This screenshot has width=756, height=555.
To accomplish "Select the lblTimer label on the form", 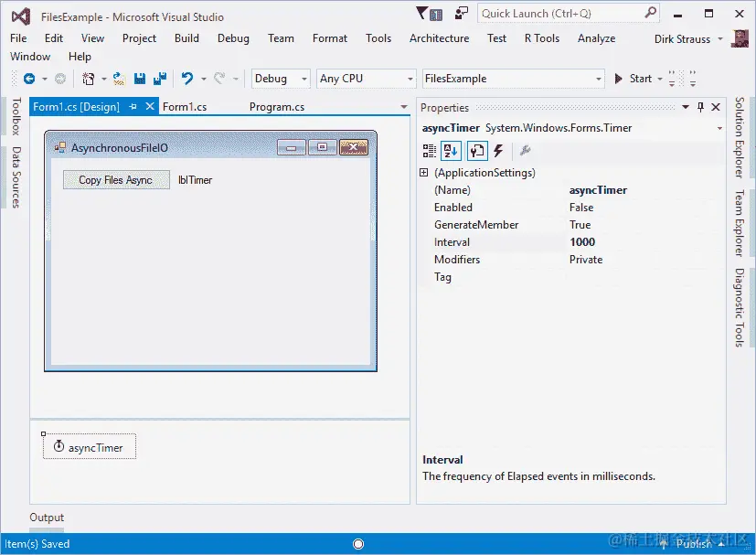I will [x=196, y=180].
